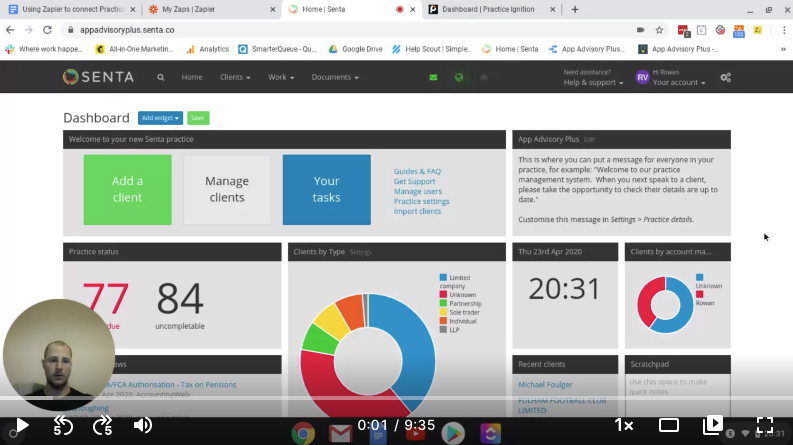Viewport: 793px width, 445px height.
Task: Click the address bar URL
Action: click(x=127, y=30)
